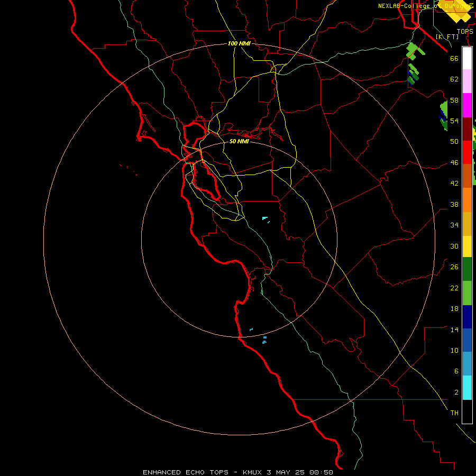Click the 66 legend value
Screen dimensions: 476x476
tap(454, 58)
